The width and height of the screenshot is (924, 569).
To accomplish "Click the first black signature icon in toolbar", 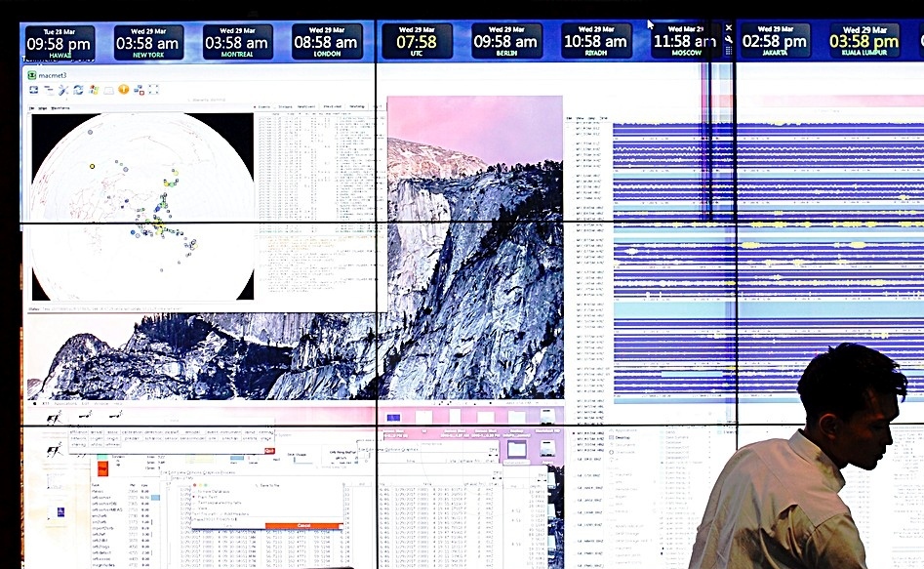I will 55,420.
